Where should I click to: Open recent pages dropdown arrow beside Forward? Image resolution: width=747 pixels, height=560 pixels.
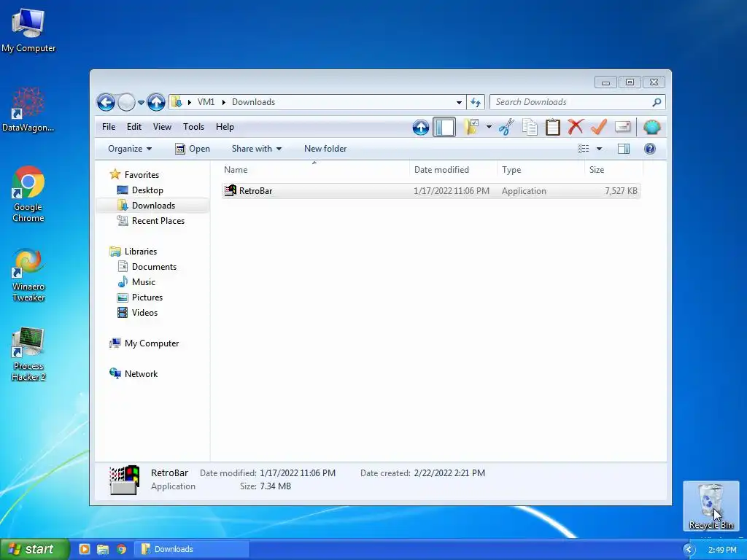click(x=141, y=102)
